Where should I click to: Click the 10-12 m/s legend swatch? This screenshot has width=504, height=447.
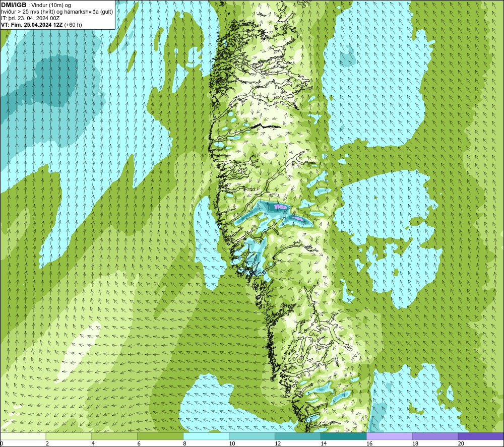click(x=251, y=436)
